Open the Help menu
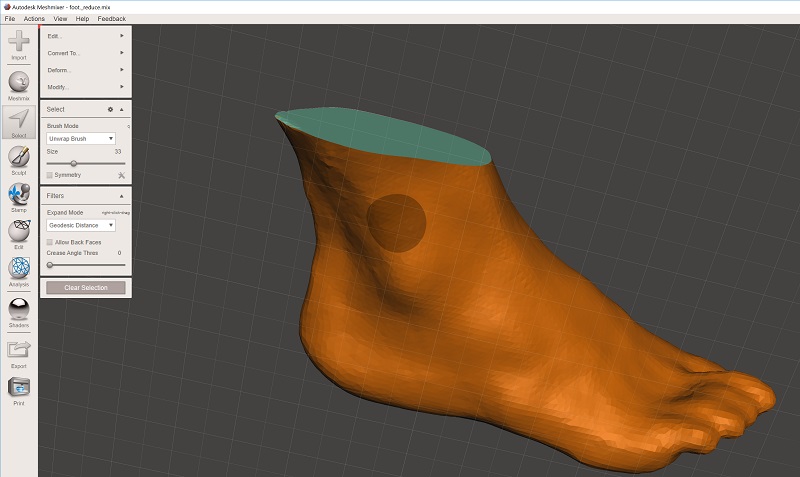 [x=82, y=18]
